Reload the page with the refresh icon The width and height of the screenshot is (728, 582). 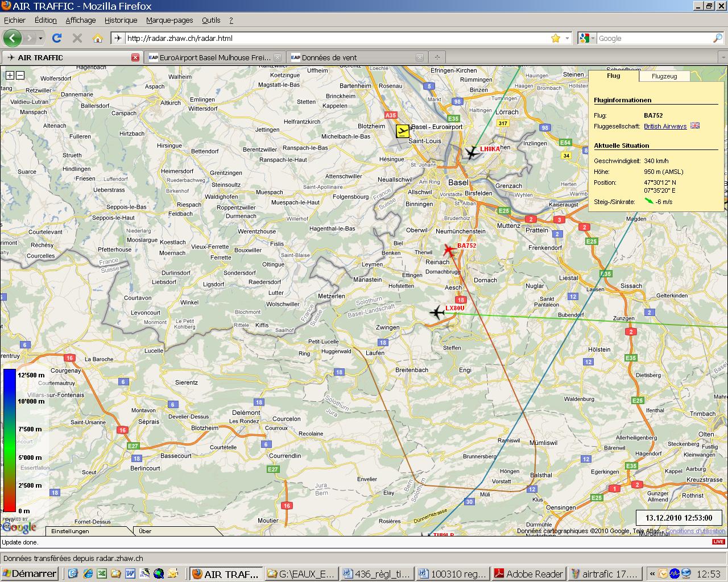click(57, 38)
